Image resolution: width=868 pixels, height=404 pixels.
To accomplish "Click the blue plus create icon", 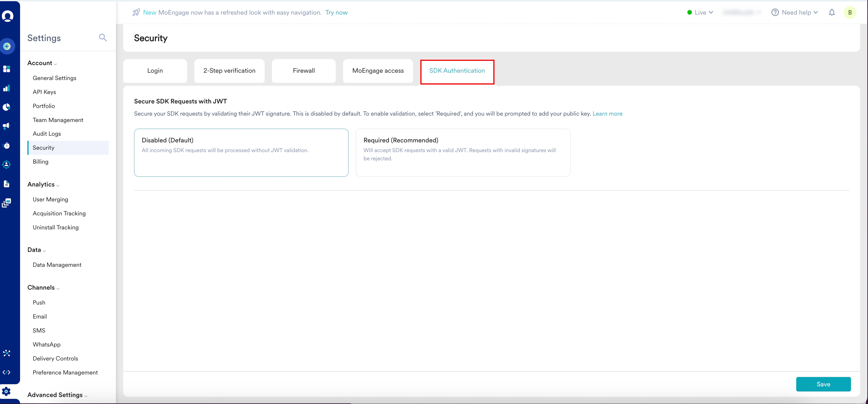I will [7, 47].
